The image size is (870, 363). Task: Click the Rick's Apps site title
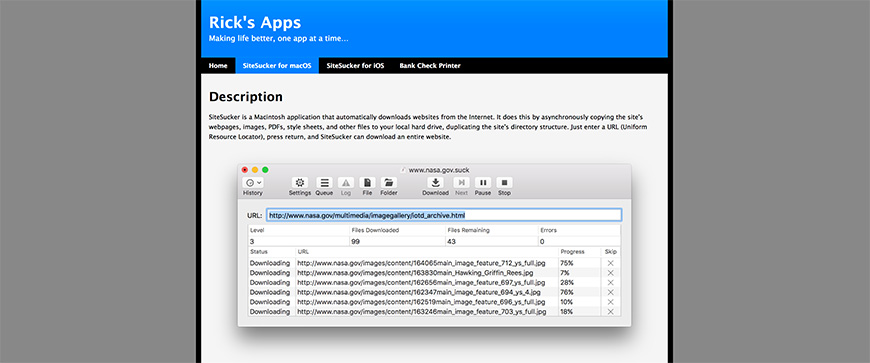coord(255,22)
